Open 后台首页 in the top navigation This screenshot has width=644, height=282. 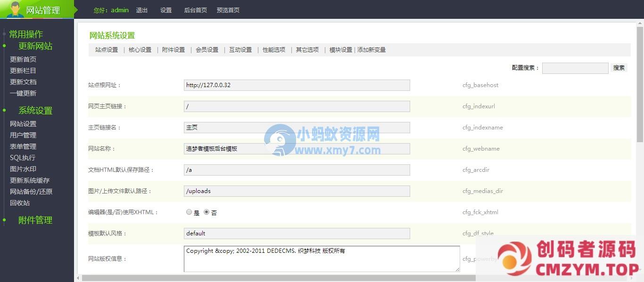tap(195, 10)
